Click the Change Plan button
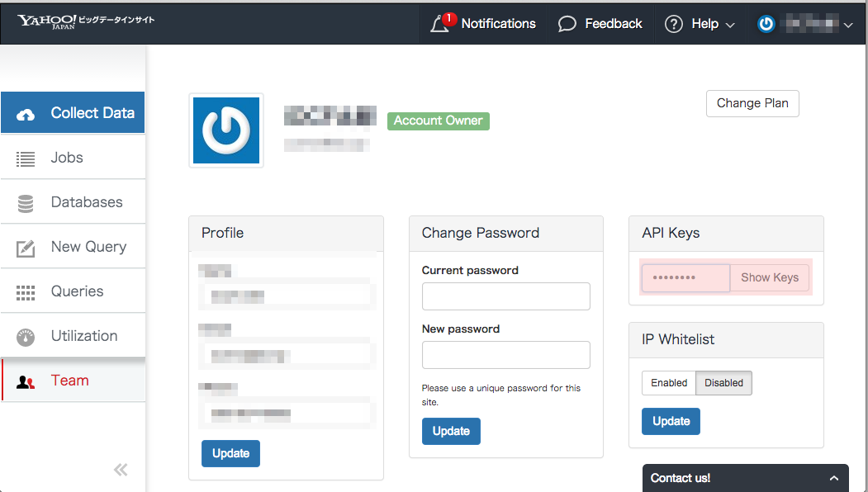This screenshot has width=868, height=492. click(752, 103)
